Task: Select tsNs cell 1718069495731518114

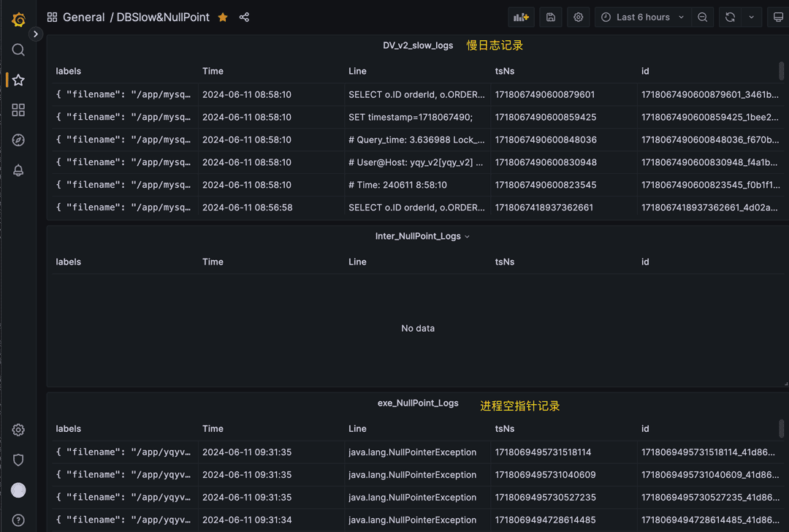Action: (564, 452)
